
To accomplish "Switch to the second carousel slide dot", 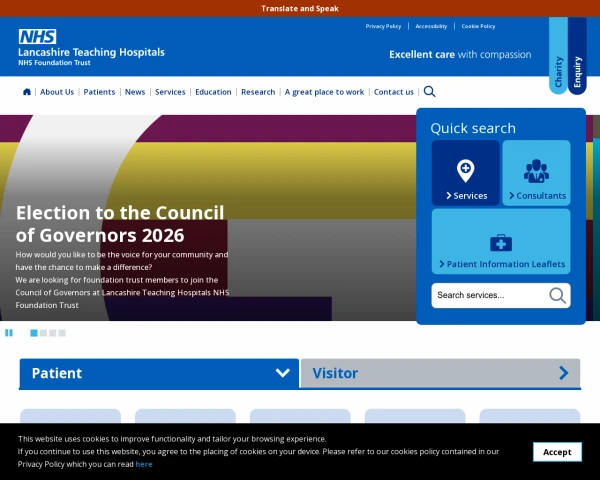I will point(43,333).
